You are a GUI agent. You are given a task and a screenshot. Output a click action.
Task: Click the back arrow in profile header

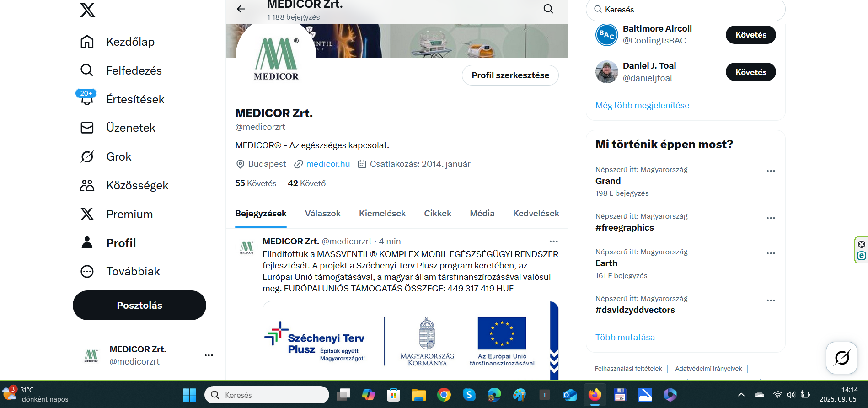pos(241,9)
